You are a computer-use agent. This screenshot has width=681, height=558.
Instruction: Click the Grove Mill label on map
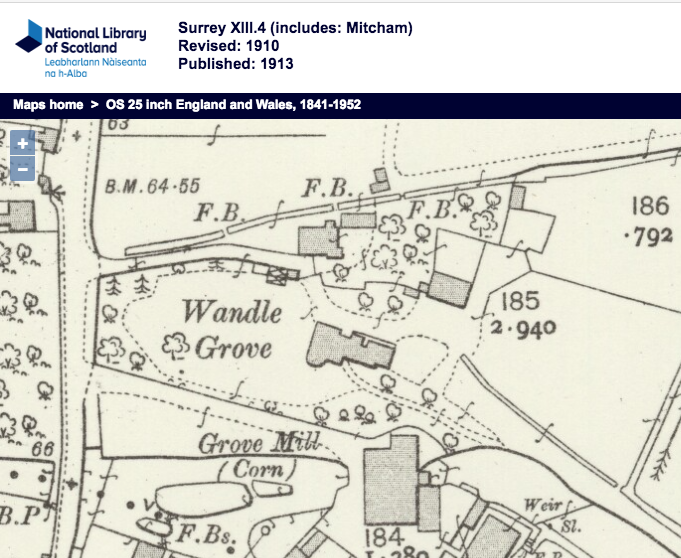tap(246, 444)
